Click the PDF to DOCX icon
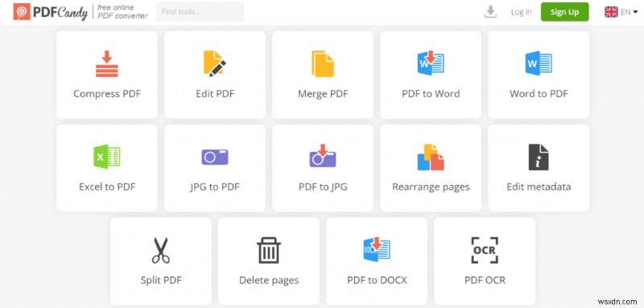 point(377,249)
